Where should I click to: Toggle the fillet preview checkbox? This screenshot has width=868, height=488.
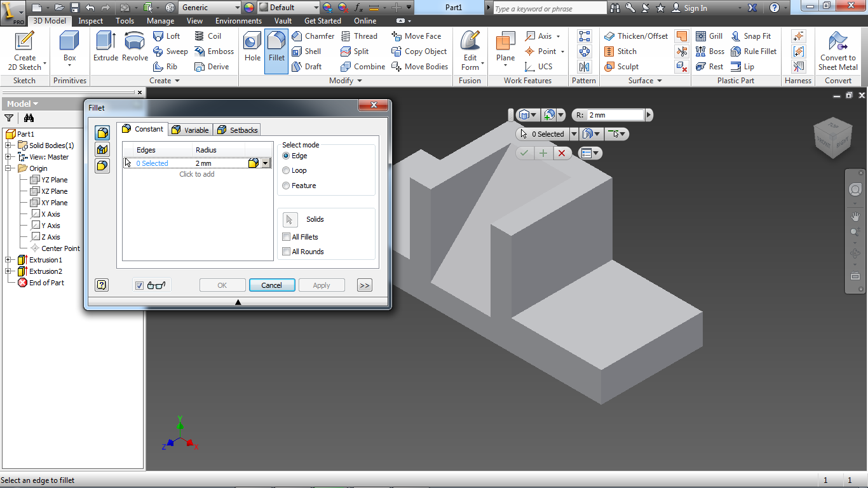point(140,285)
